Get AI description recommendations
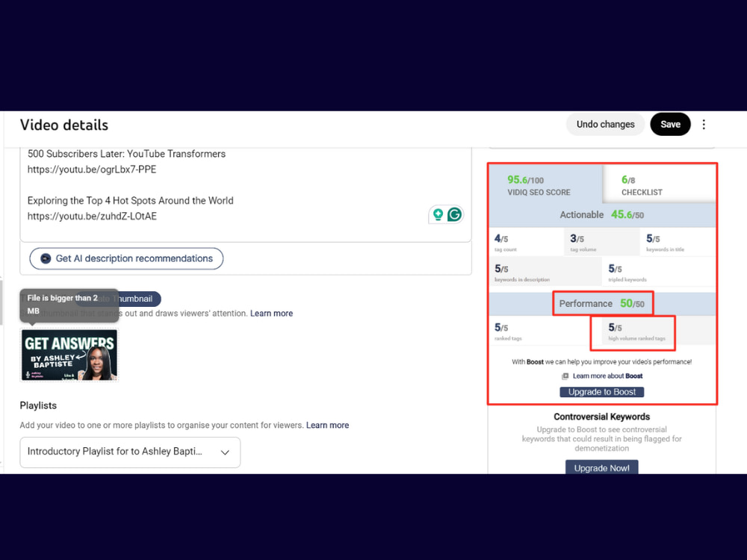 coord(126,258)
